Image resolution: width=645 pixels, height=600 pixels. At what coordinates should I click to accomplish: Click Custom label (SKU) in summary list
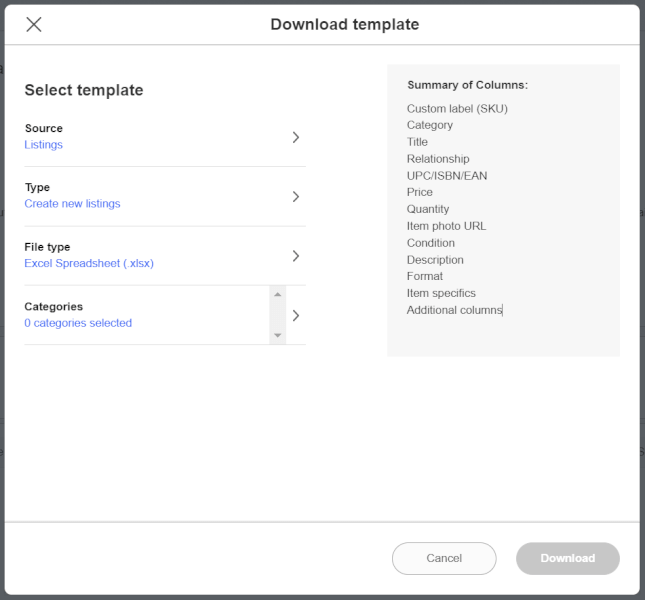(457, 109)
